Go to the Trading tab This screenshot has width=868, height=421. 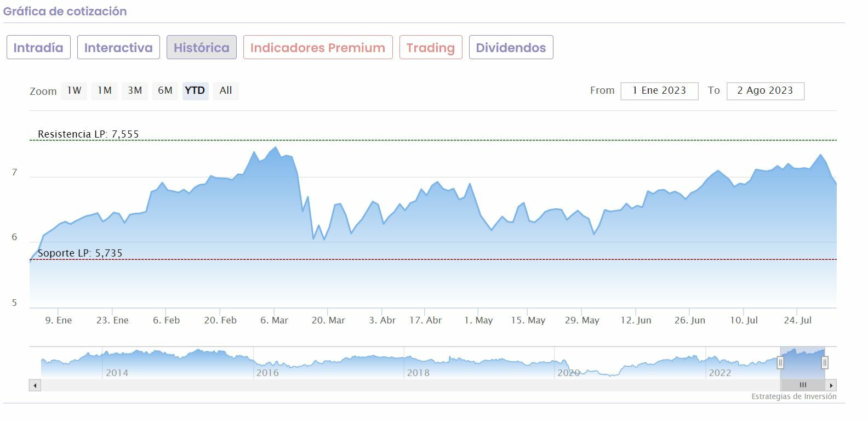pos(431,48)
